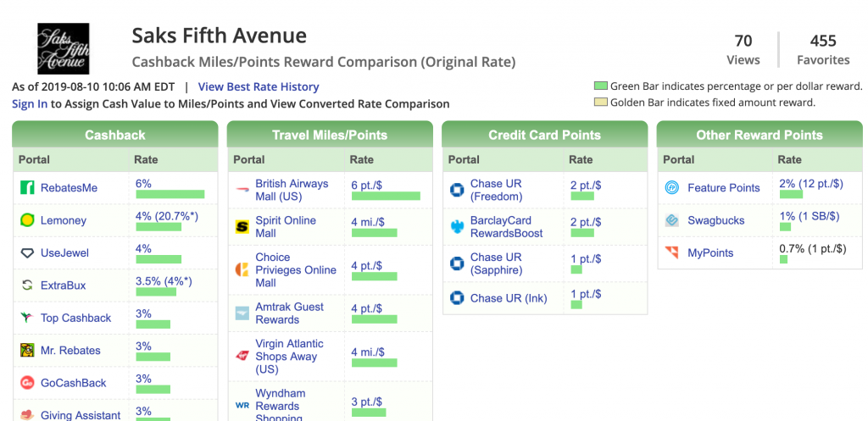The width and height of the screenshot is (868, 421).
Task: Open Chase UR (Ink) link
Action: (x=509, y=298)
